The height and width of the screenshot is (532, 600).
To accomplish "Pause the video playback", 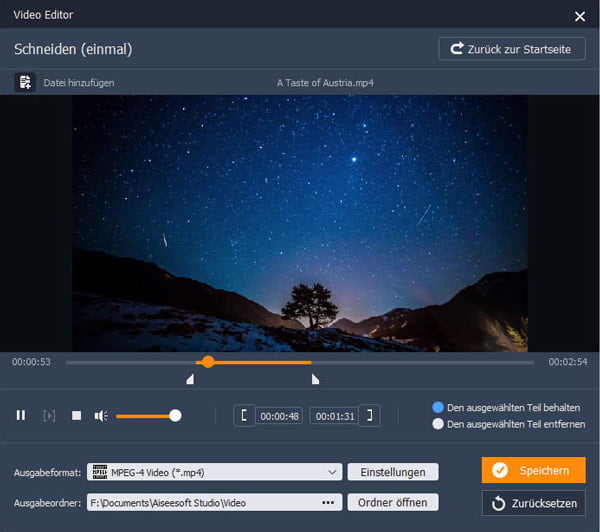I will 20,415.
